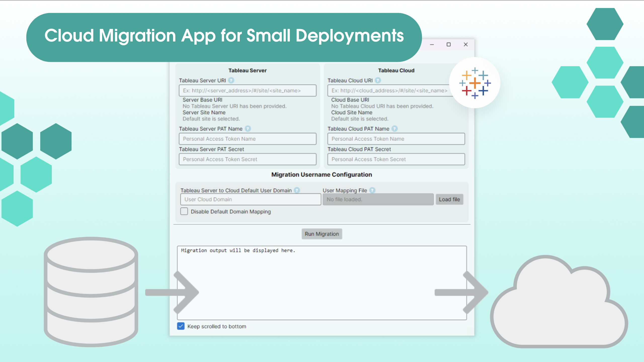The height and width of the screenshot is (362, 644).
Task: Select the Server Personal Access Token Name field
Action: click(248, 139)
